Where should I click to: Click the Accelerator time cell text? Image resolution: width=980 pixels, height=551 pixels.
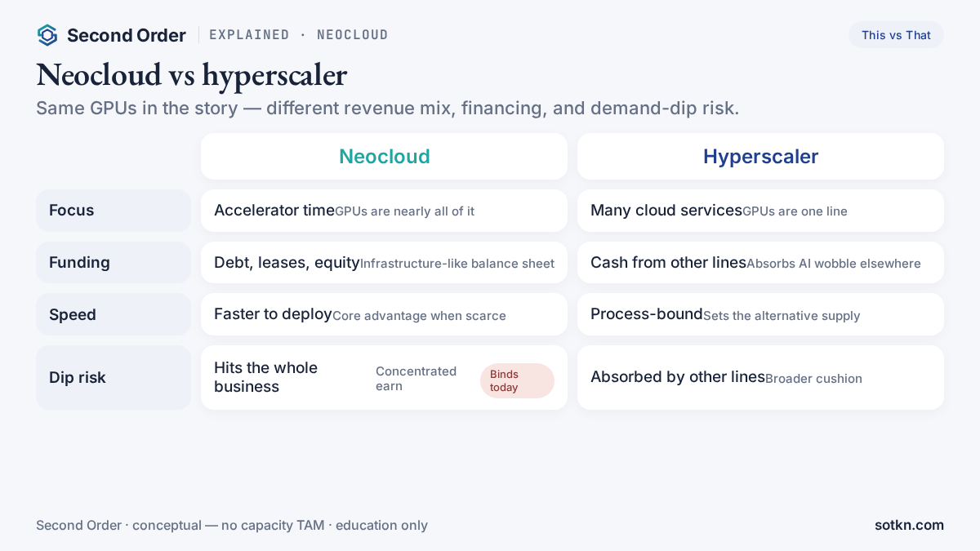[274, 211]
